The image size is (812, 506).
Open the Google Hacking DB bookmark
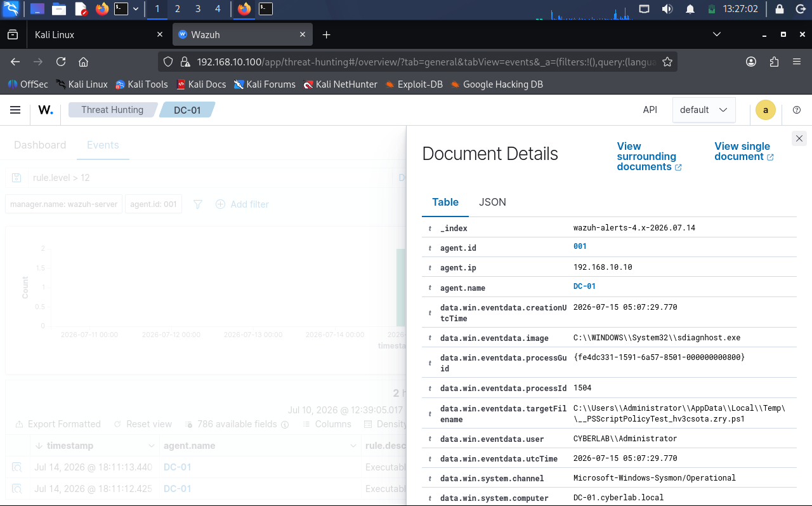point(496,84)
